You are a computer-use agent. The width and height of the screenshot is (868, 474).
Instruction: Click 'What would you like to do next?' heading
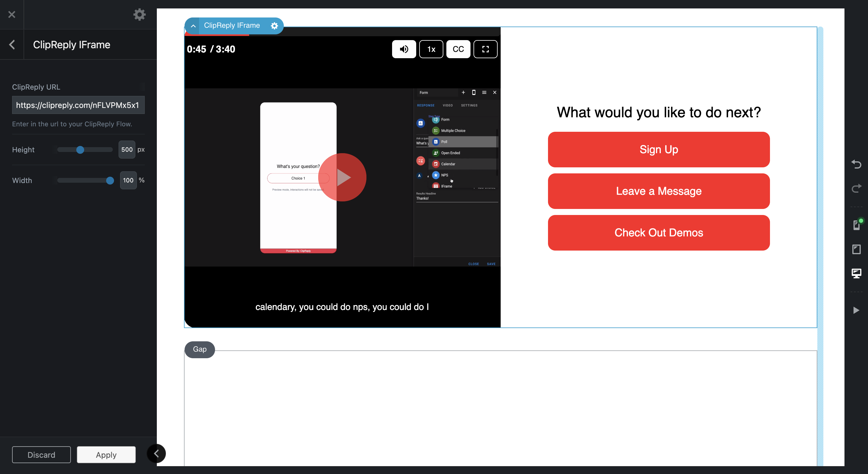coord(658,112)
